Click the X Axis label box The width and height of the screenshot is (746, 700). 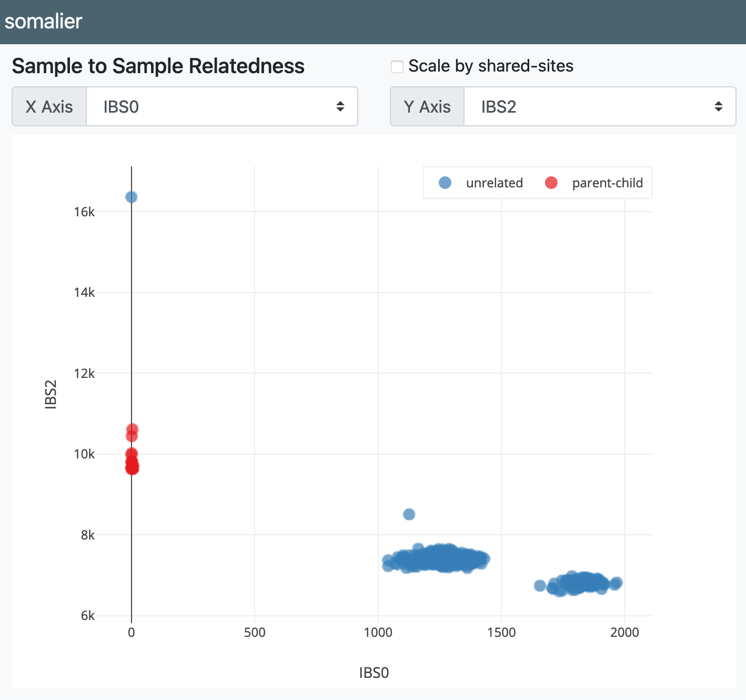tap(49, 106)
